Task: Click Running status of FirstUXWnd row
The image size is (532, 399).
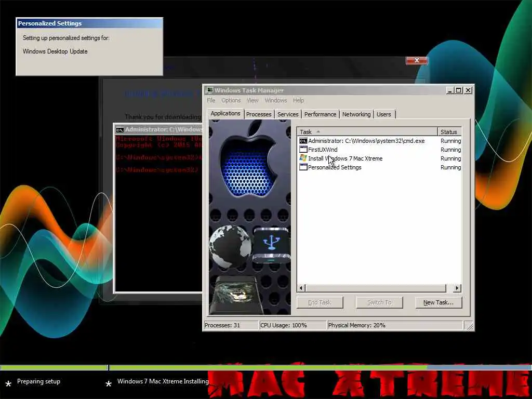Action: coord(450,150)
